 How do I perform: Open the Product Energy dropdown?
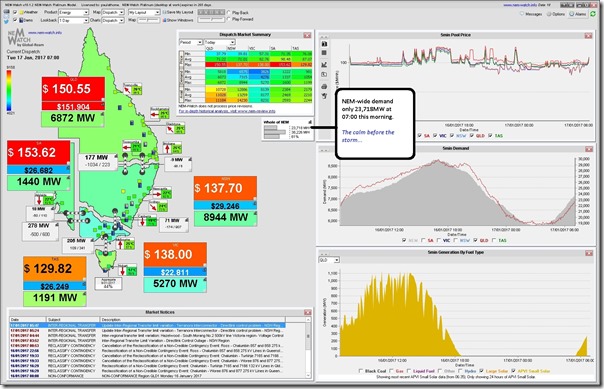click(74, 12)
